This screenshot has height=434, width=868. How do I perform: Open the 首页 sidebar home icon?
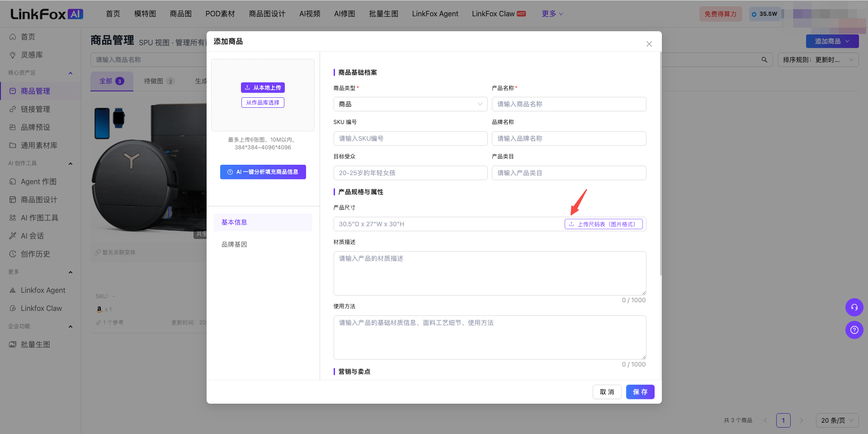[13, 37]
